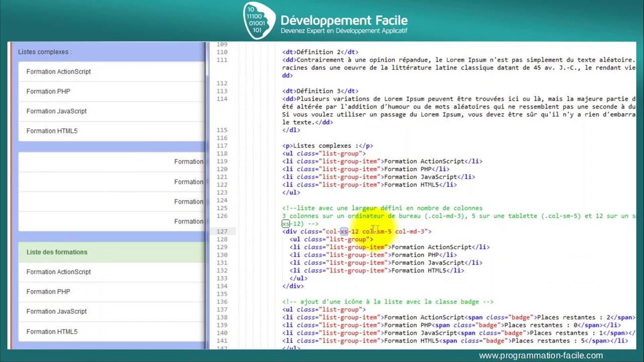644x362 pixels.
Task: Click line number 136 in the gutter
Action: (222, 302)
